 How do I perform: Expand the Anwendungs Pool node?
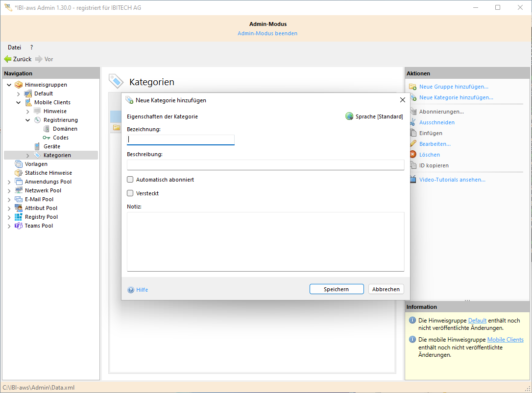(x=9, y=182)
